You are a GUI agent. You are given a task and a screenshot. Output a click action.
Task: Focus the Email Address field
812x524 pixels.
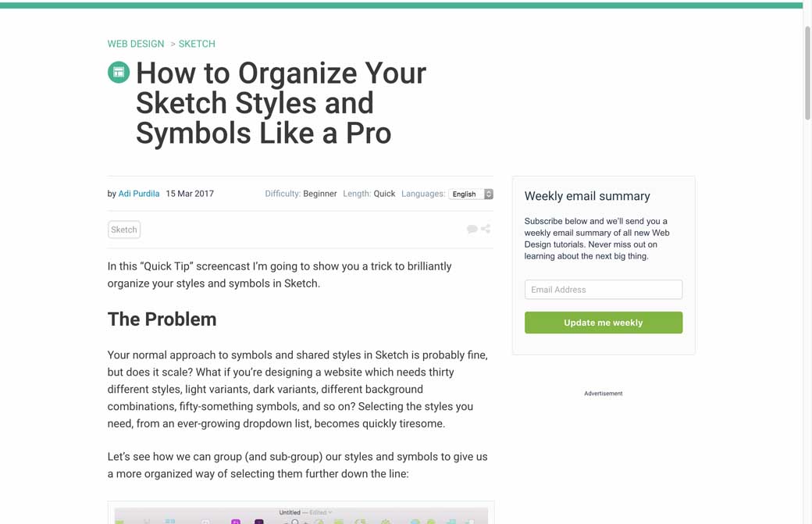coord(603,290)
